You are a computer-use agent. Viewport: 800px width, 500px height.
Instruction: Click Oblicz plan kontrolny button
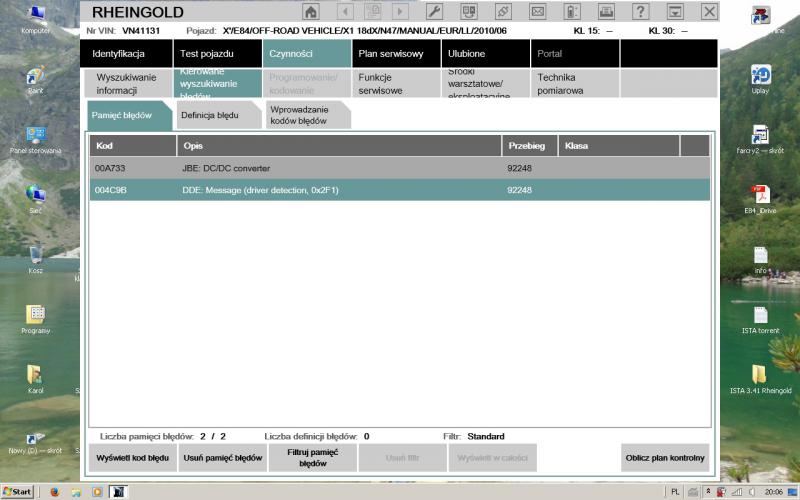pyautogui.click(x=665, y=458)
